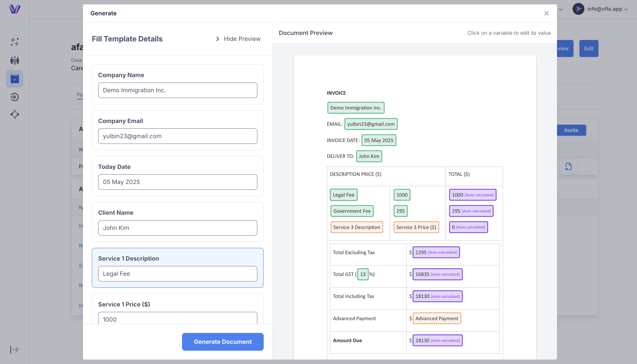
Task: Edit 05 May 2025 variable in preview
Action: (x=379, y=140)
